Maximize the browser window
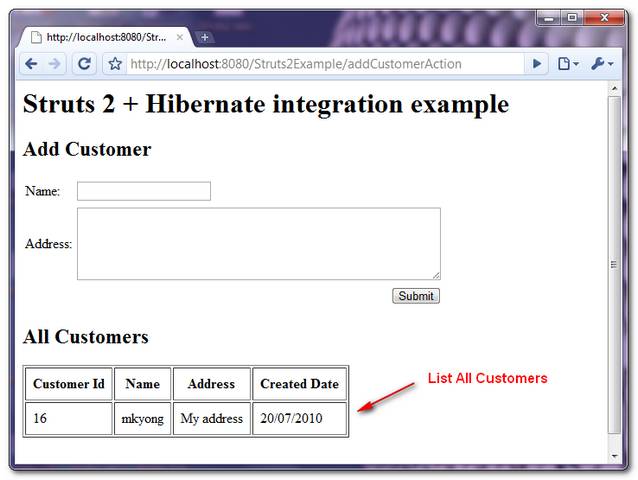638x480 pixels. [x=572, y=18]
